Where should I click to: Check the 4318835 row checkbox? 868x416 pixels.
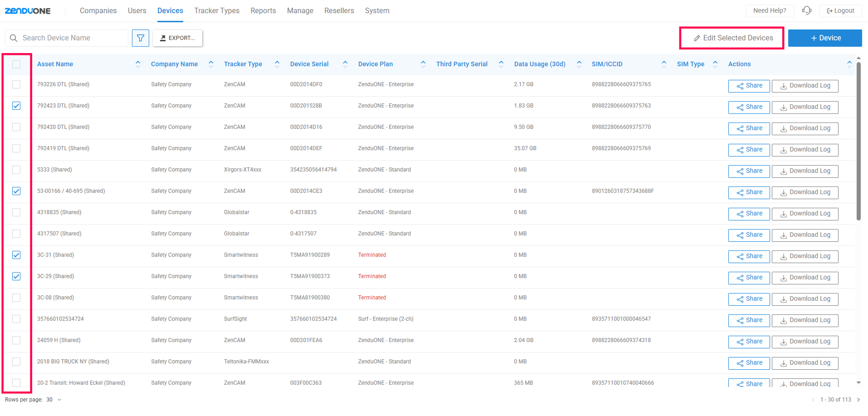pyautogui.click(x=16, y=212)
